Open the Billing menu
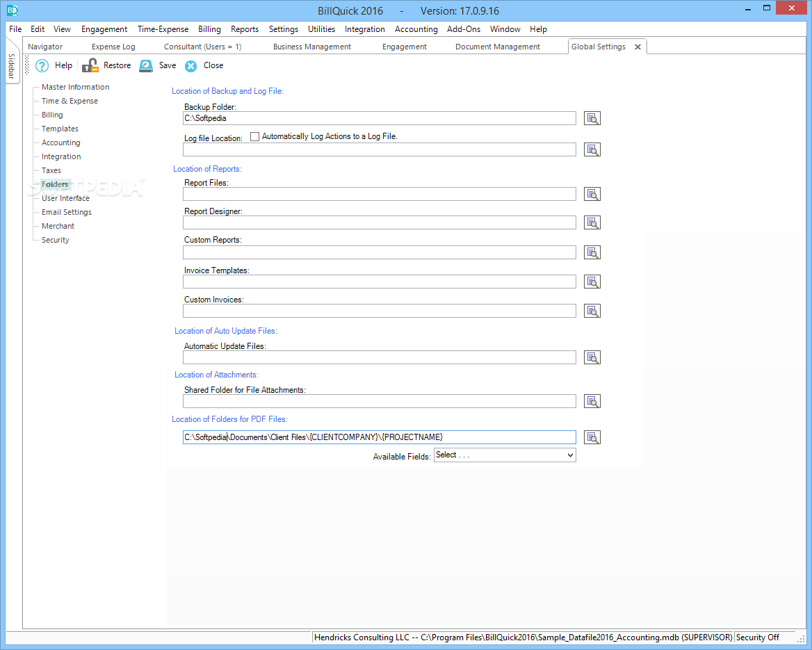 (x=209, y=29)
